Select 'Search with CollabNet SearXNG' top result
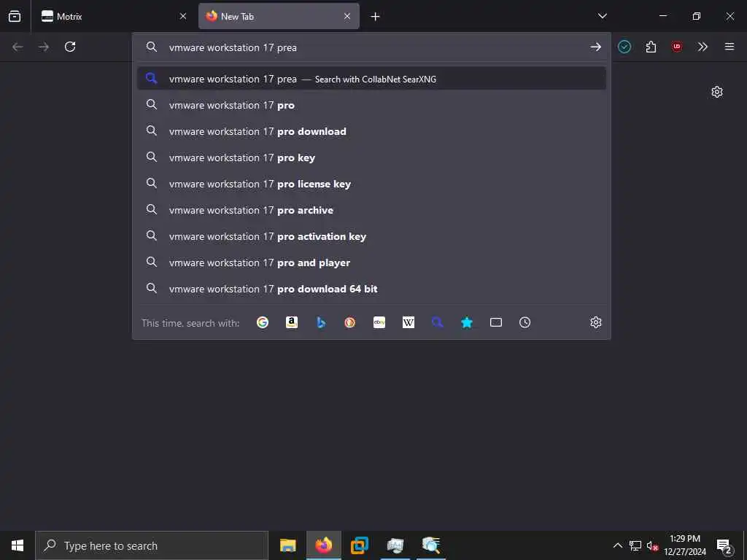Image resolution: width=747 pixels, height=560 pixels. click(371, 79)
